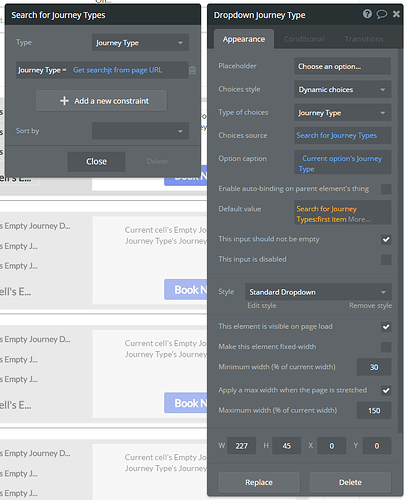
Task: Enable 'This input is disabled' checkbox
Action: click(x=386, y=259)
